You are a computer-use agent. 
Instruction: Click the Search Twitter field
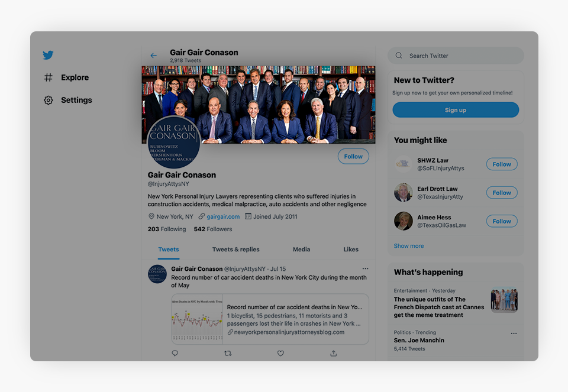point(456,56)
